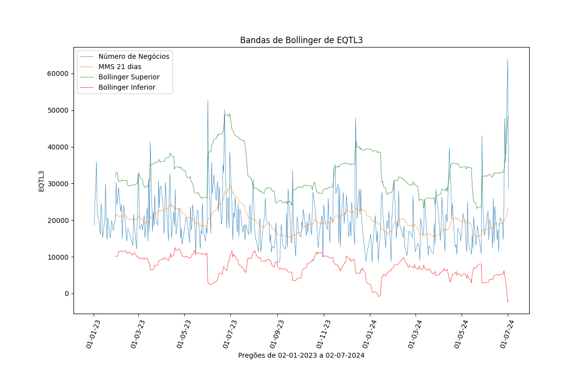Click the x-axis date label "01-03-24"
Viewport: 588px width, 392px height.
[x=415, y=334]
